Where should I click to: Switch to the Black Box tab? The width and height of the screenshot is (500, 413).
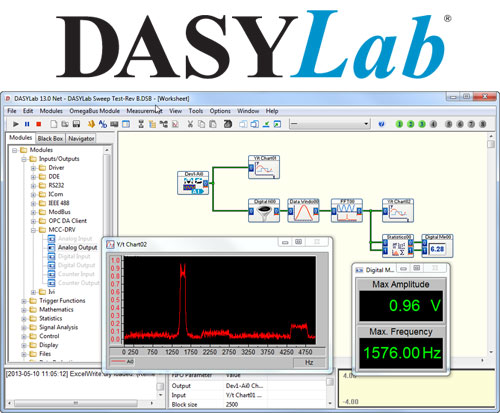click(50, 138)
